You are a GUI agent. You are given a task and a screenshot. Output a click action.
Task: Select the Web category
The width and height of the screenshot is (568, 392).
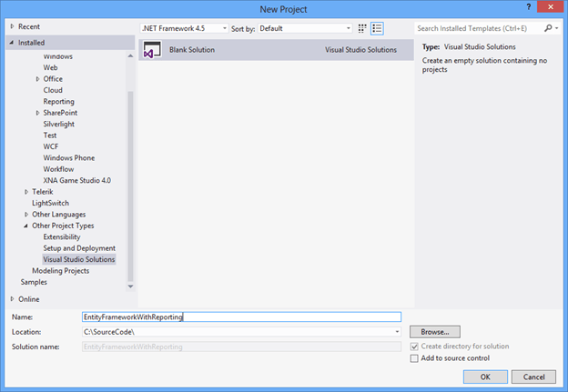click(50, 67)
